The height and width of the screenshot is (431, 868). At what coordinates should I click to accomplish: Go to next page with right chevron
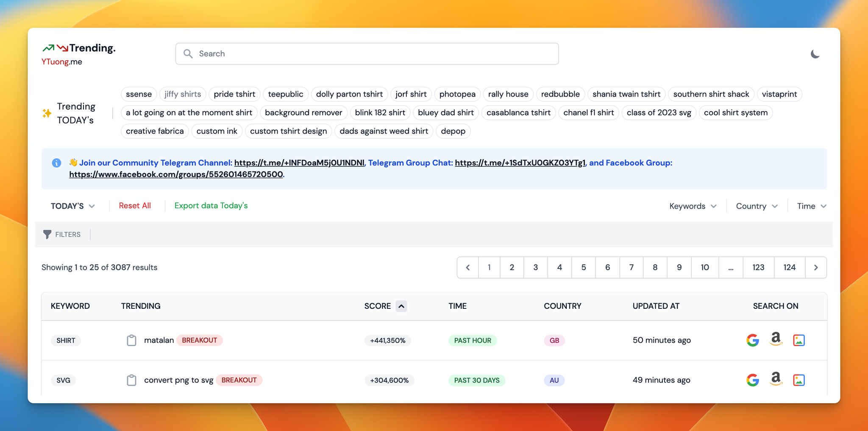(816, 267)
